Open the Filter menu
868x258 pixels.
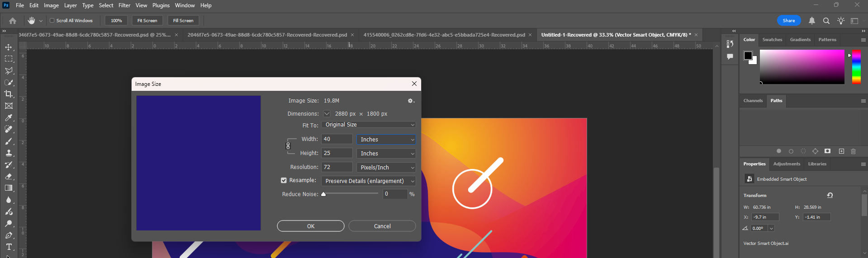tap(124, 5)
